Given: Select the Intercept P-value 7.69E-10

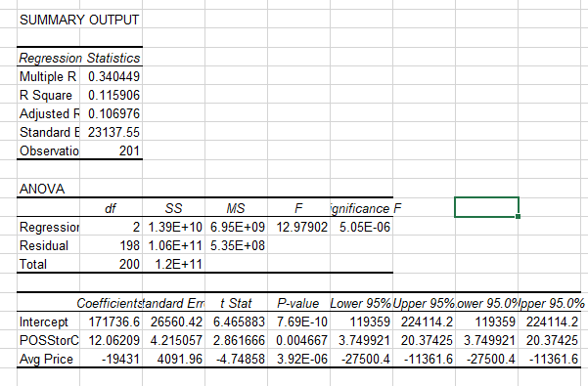Looking at the screenshot, I should coord(302,322).
